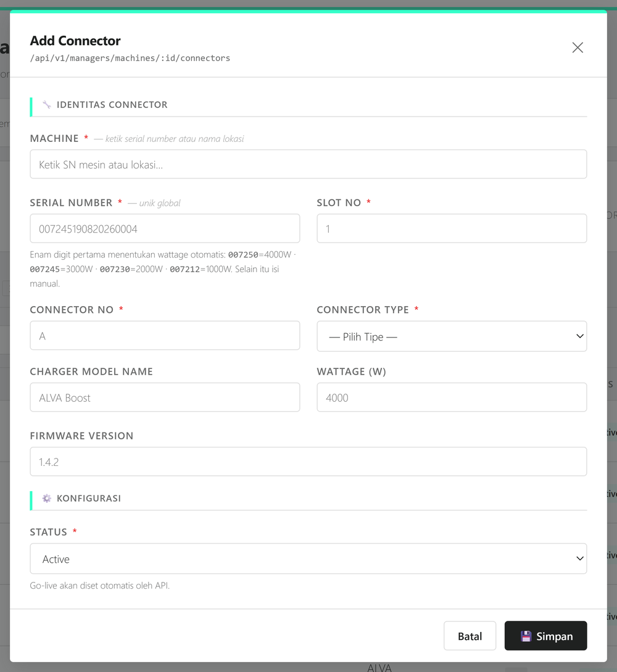
Task: Click the Slot No label
Action: point(339,203)
